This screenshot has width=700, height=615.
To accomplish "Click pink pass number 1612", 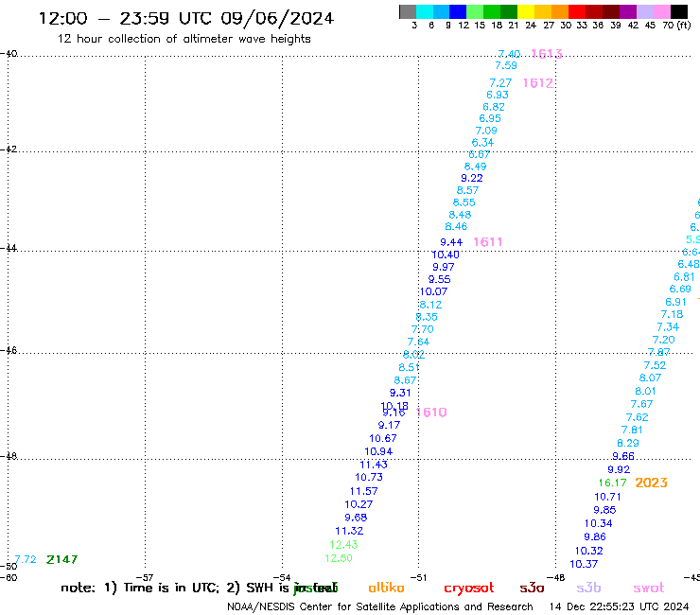I will pos(538,83).
